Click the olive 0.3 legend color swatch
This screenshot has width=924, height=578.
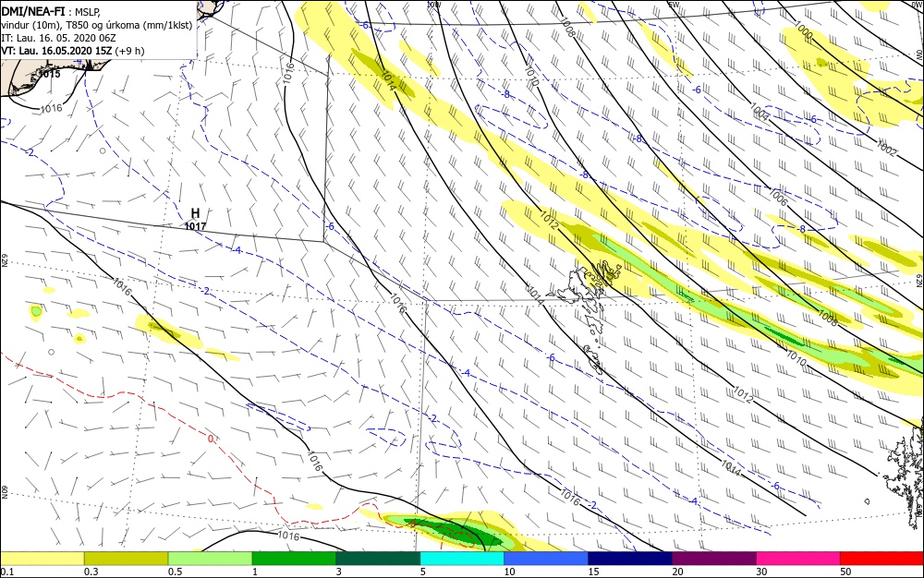(x=126, y=559)
